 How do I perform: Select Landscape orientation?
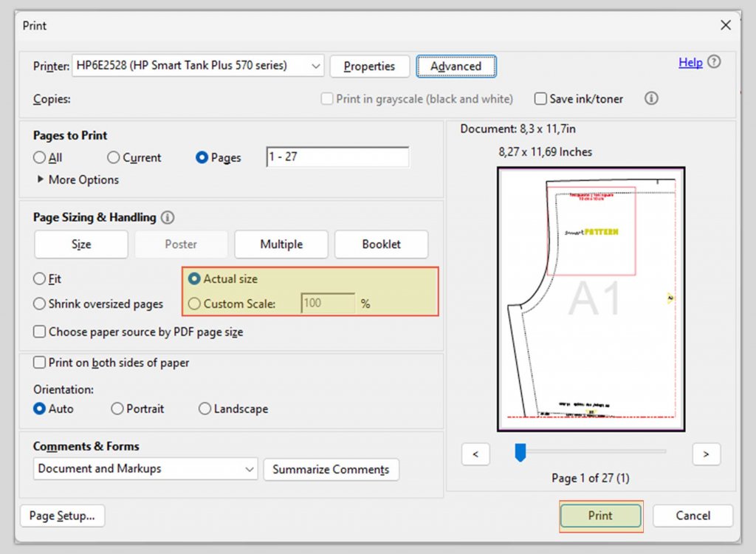coord(205,408)
